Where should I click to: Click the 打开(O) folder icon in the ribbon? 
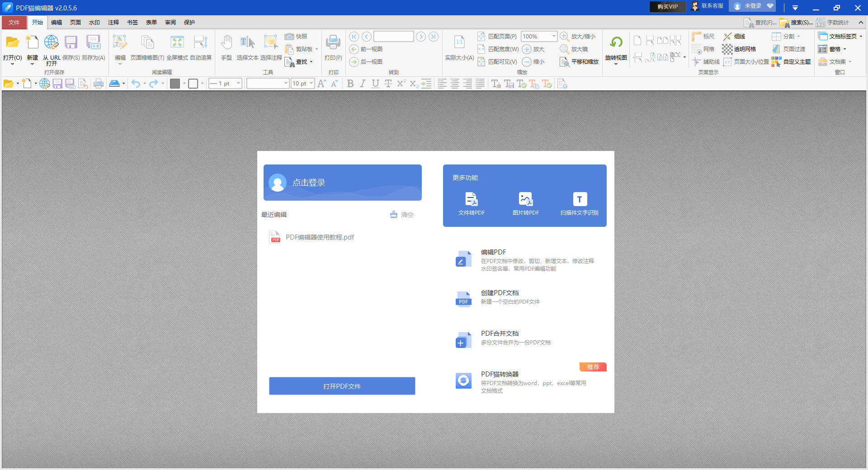(x=12, y=42)
